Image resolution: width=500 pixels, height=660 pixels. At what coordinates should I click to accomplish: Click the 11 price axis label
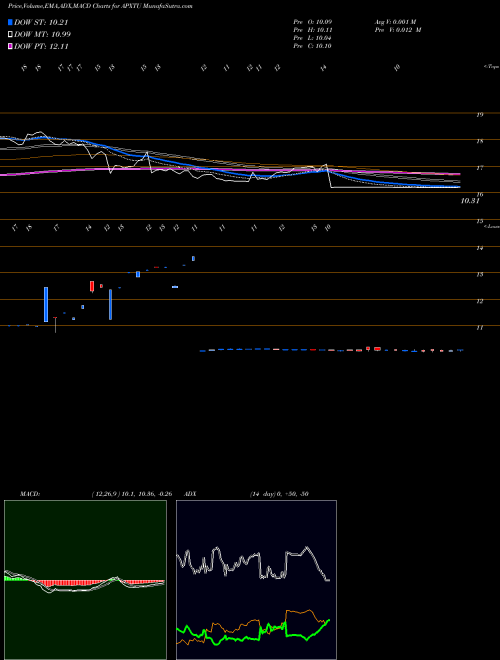click(479, 327)
